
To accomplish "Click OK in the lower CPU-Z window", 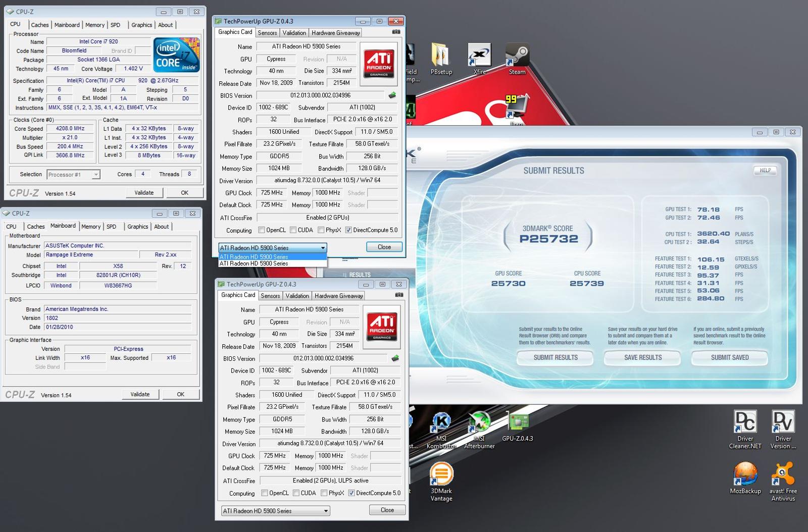I will 181,394.
